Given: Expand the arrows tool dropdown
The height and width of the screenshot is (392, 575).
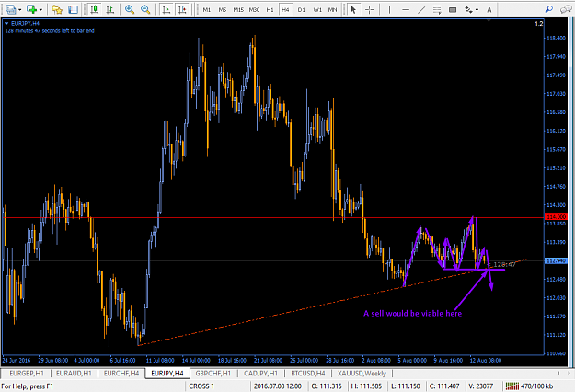Looking at the screenshot, I should [x=477, y=9].
